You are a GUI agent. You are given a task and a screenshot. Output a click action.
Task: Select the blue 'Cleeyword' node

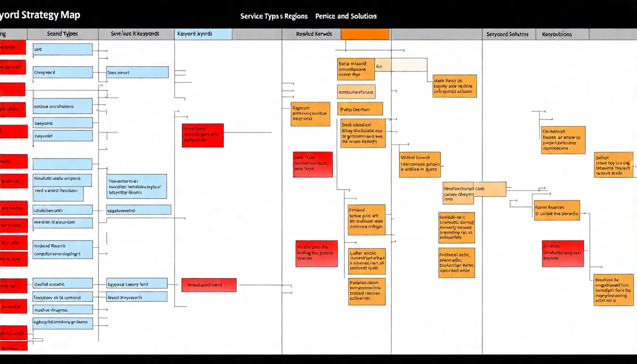click(x=63, y=73)
